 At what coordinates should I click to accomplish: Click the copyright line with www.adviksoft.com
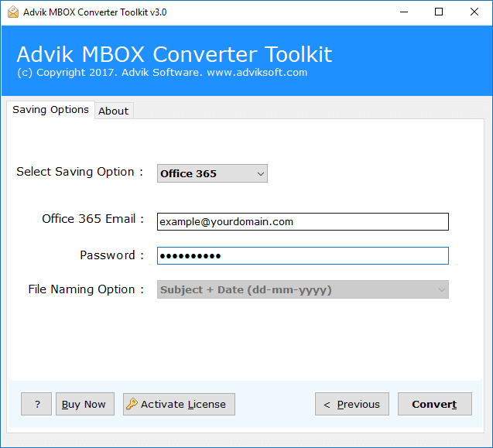point(162,73)
